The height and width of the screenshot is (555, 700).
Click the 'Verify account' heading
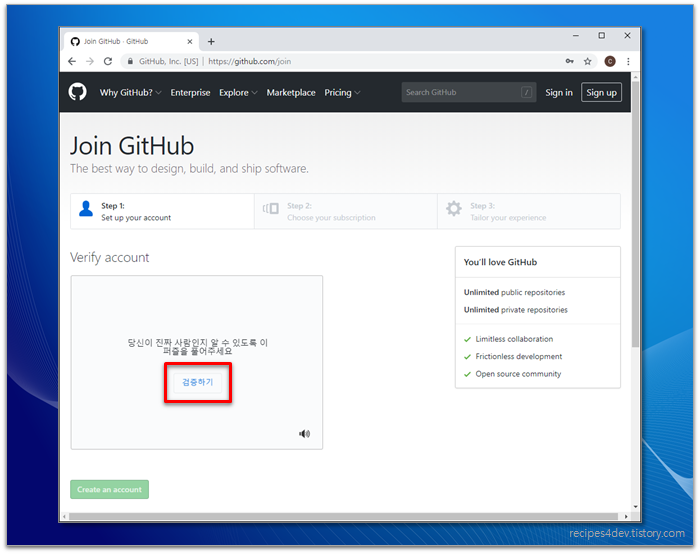[x=109, y=257]
